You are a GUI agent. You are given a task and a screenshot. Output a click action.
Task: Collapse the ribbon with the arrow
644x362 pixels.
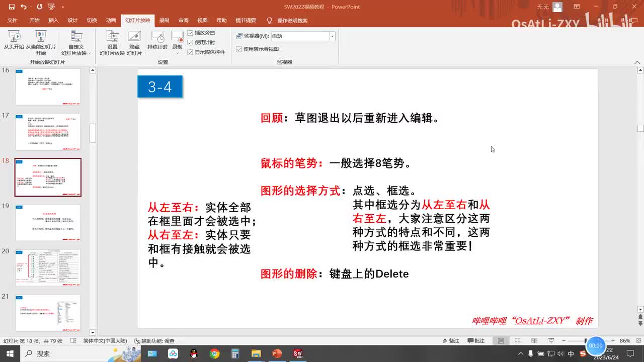637,62
